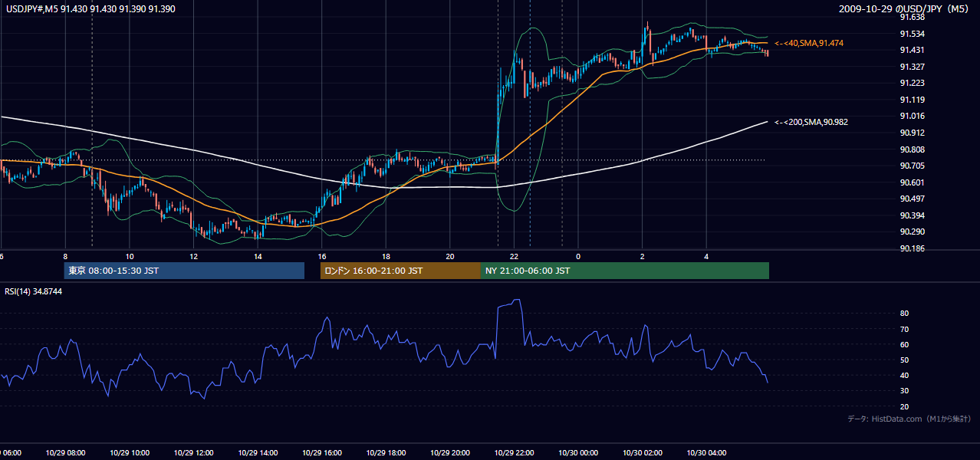Image resolution: width=980 pixels, height=460 pixels.
Task: Click hour label 8 on chart time axis
Action: coord(65,256)
